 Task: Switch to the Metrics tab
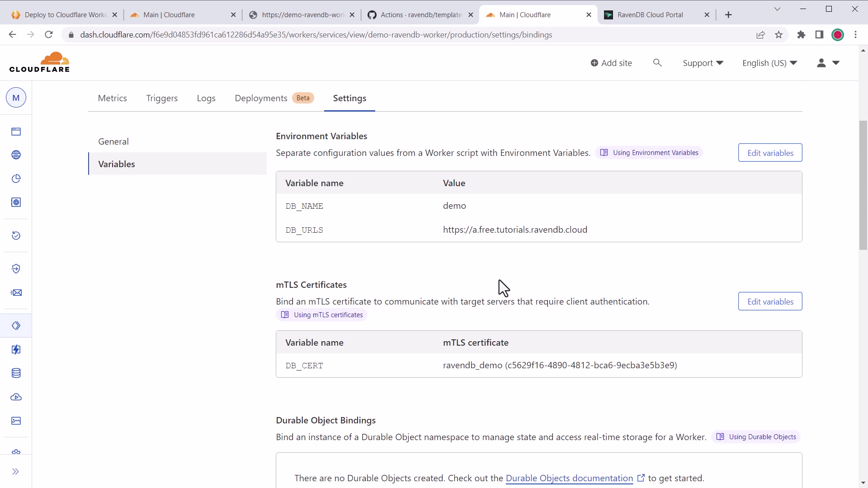(x=112, y=98)
